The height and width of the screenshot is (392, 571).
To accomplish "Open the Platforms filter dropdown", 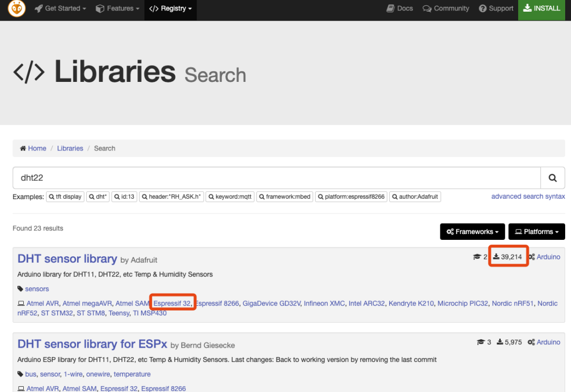I will [x=537, y=232].
